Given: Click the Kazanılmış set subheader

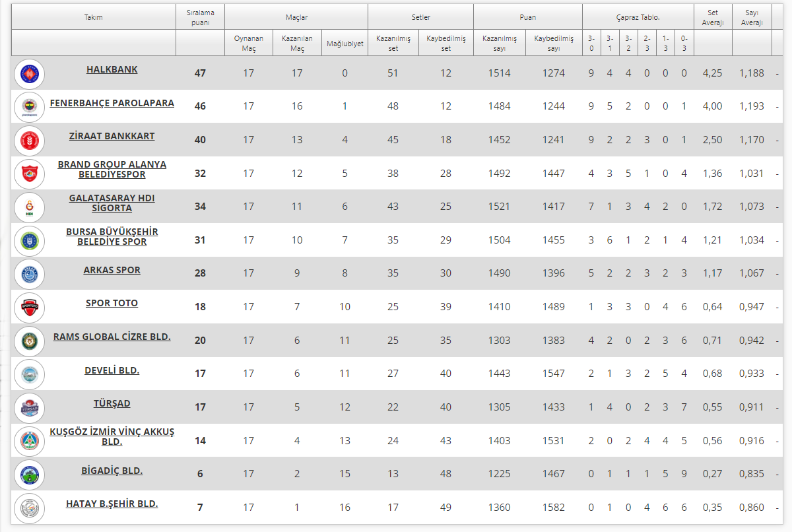Looking at the screenshot, I should pos(393,43).
